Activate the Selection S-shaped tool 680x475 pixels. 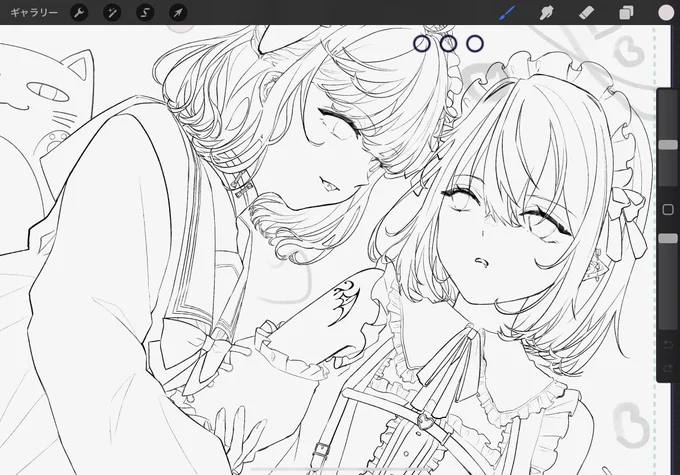[x=145, y=13]
